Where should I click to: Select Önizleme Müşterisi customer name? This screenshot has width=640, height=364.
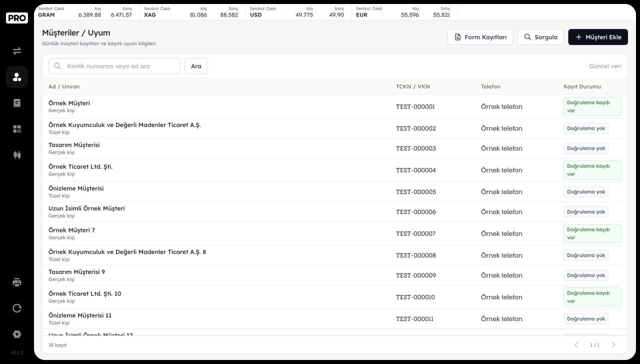tap(76, 188)
